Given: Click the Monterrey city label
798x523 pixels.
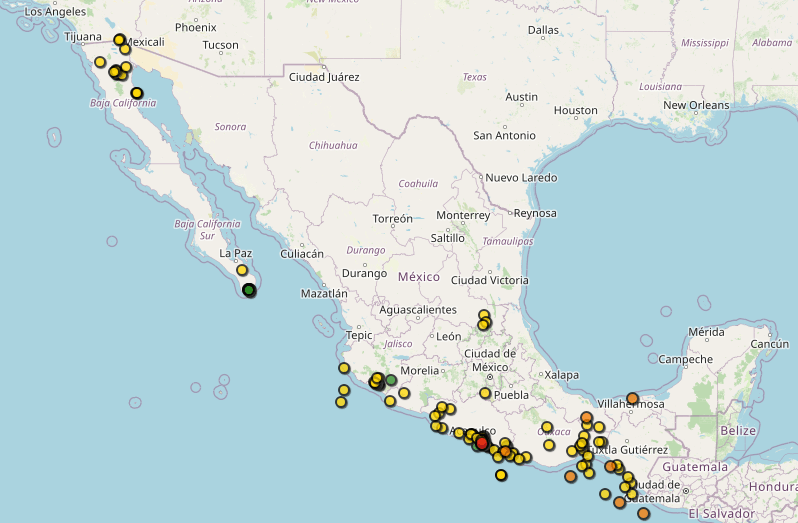Looking at the screenshot, I should tap(463, 215).
